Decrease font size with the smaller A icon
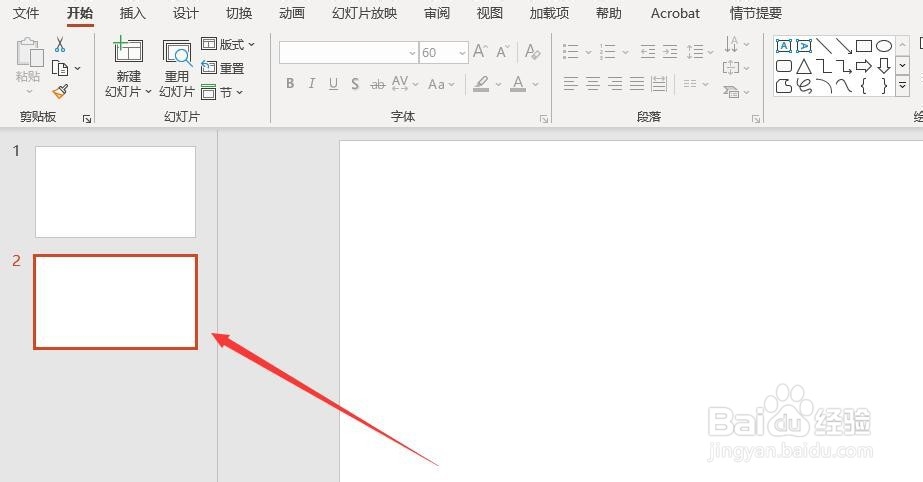 pyautogui.click(x=502, y=52)
